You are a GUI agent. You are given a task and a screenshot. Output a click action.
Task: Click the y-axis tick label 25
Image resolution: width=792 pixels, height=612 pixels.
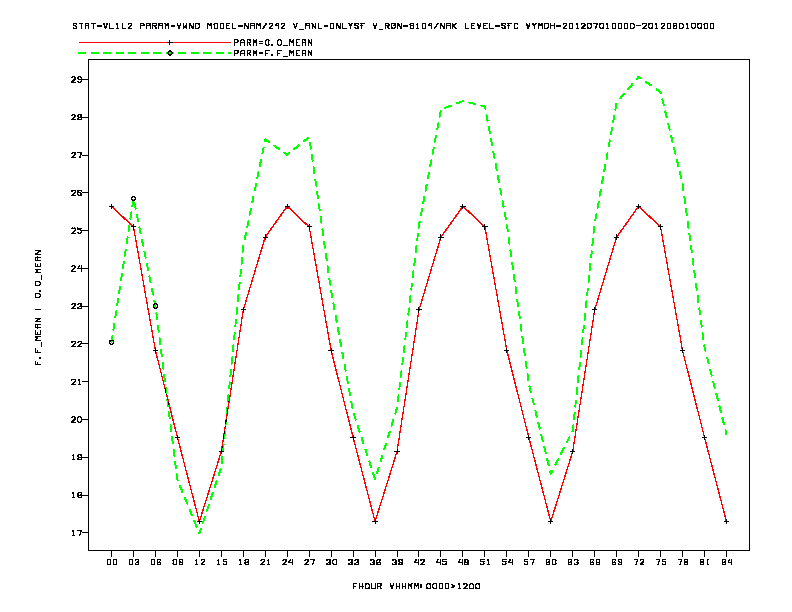pos(76,231)
